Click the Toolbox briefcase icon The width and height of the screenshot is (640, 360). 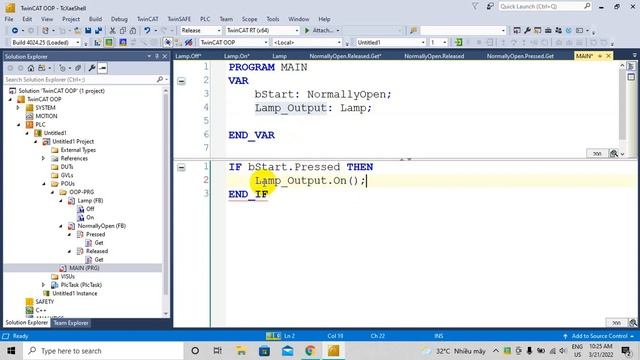(x=548, y=31)
